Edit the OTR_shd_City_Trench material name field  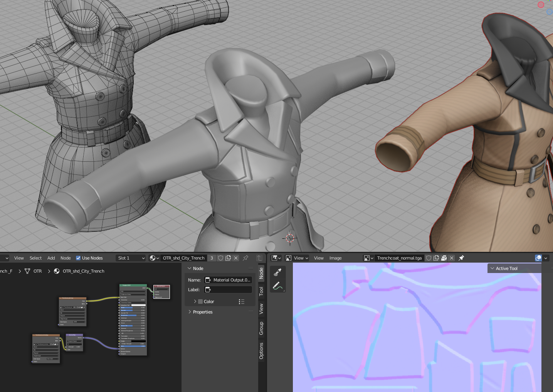click(184, 258)
